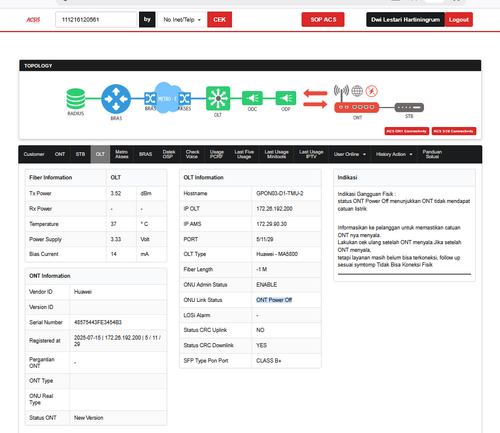Open the Last Five Usage tab
This screenshot has height=433, width=500.
coord(244,154)
